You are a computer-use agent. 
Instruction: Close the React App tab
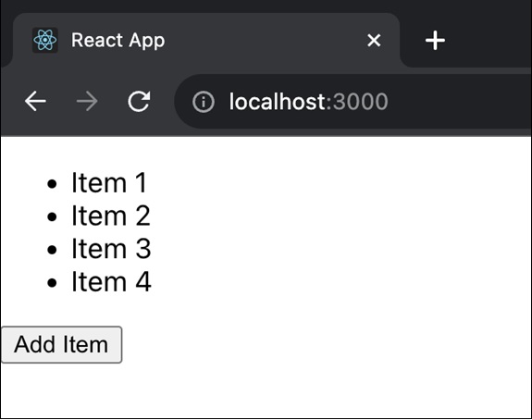tap(374, 41)
